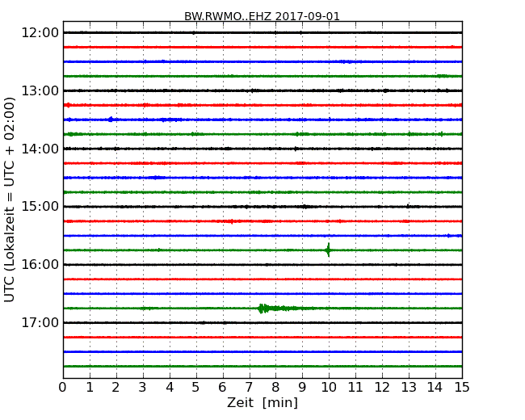Click the x-axis tick label 7
This screenshot has height=420, width=525.
[x=249, y=388]
